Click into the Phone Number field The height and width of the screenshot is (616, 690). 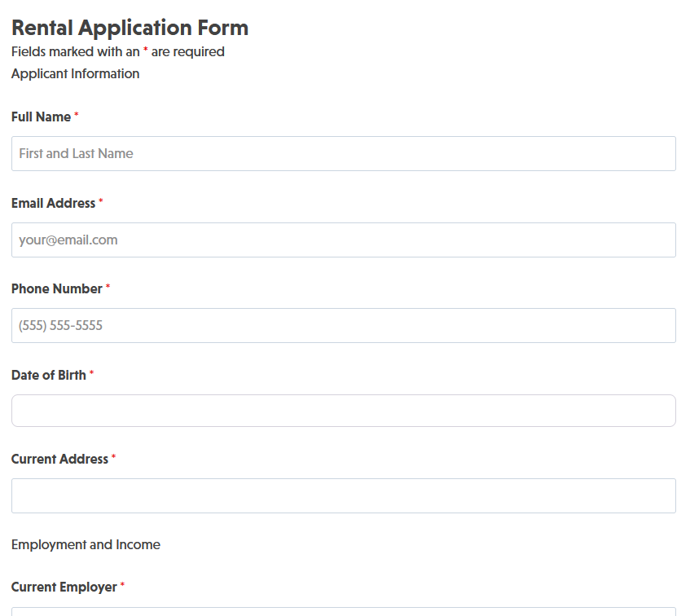(x=343, y=325)
